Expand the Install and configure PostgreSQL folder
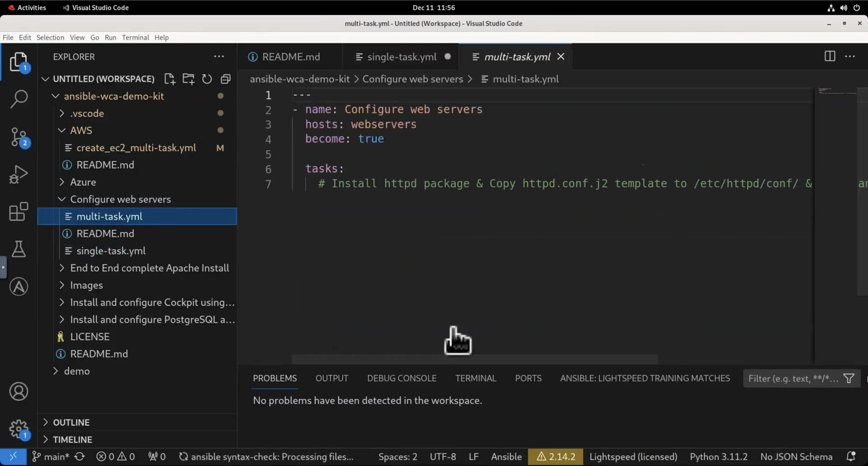Screen dimensions: 868x466 click(x=62, y=320)
